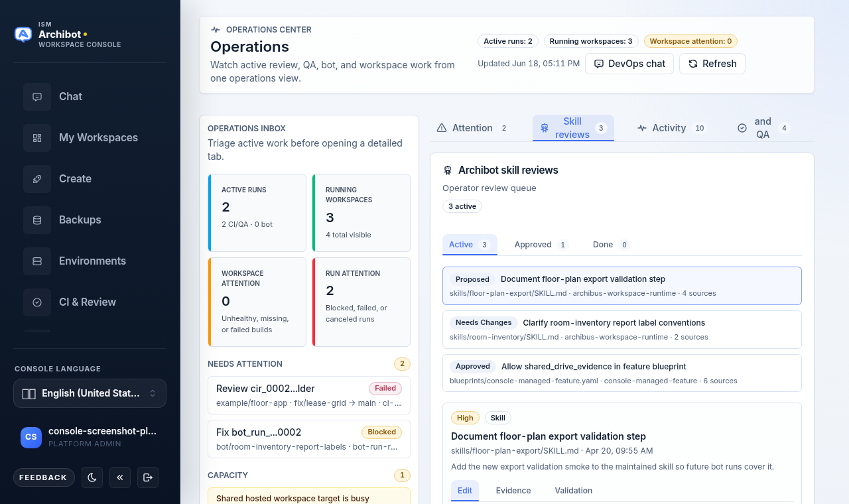Open the Evidence tab in review detail
This screenshot has width=849, height=504.
pyautogui.click(x=513, y=491)
